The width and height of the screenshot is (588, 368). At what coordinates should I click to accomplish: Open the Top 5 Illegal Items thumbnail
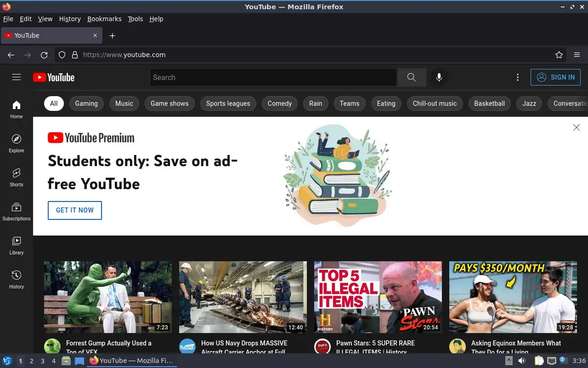378,297
